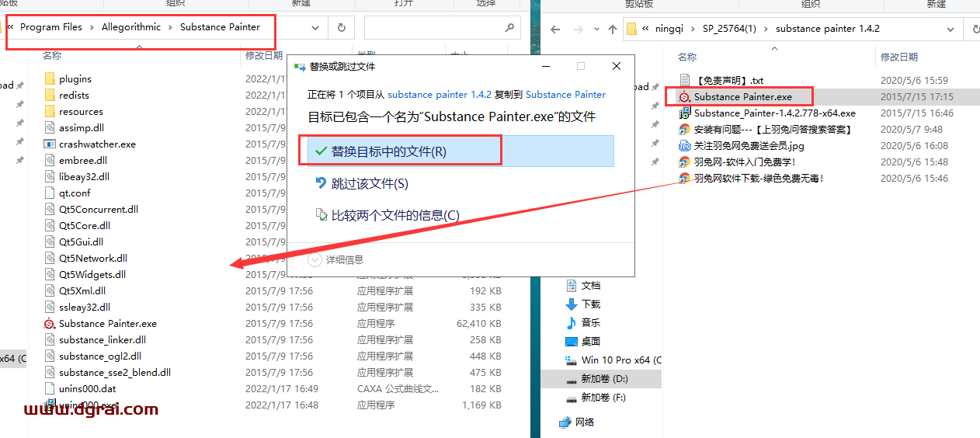
Task: Select substance_linker.dll file icon
Action: (x=50, y=339)
